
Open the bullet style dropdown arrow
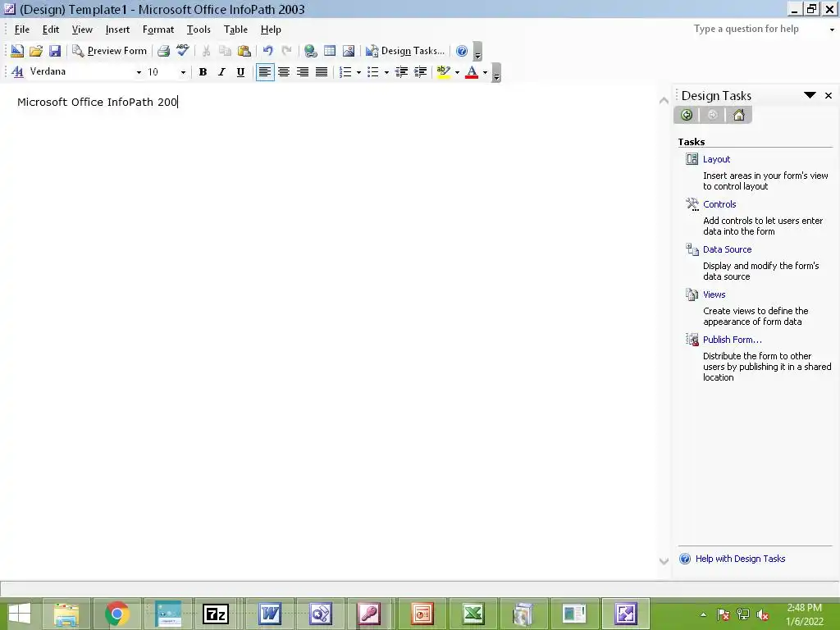(x=386, y=72)
